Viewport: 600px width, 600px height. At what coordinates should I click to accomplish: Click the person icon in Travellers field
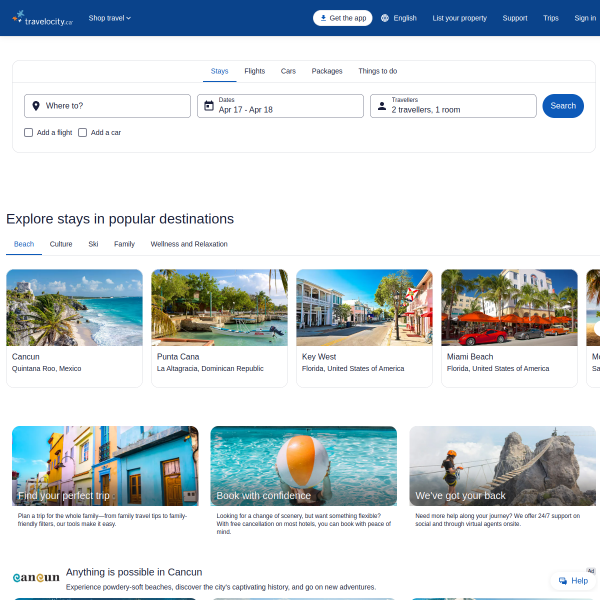click(382, 106)
